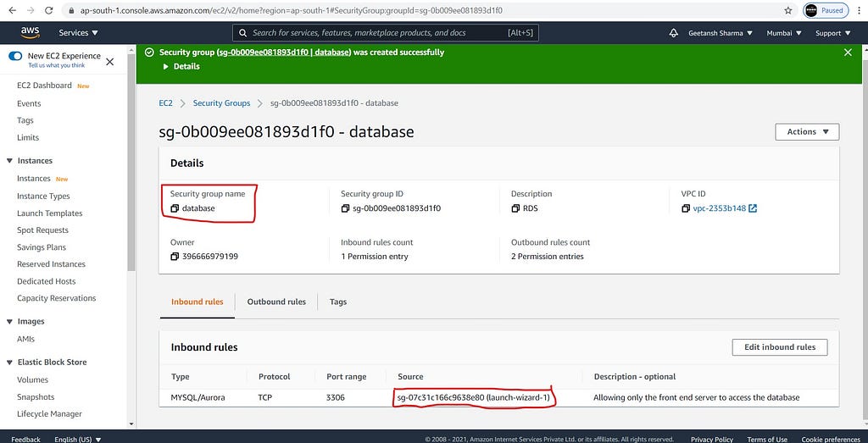Open EC2 Dashboard in sidebar
The height and width of the screenshot is (443, 868).
click(44, 86)
